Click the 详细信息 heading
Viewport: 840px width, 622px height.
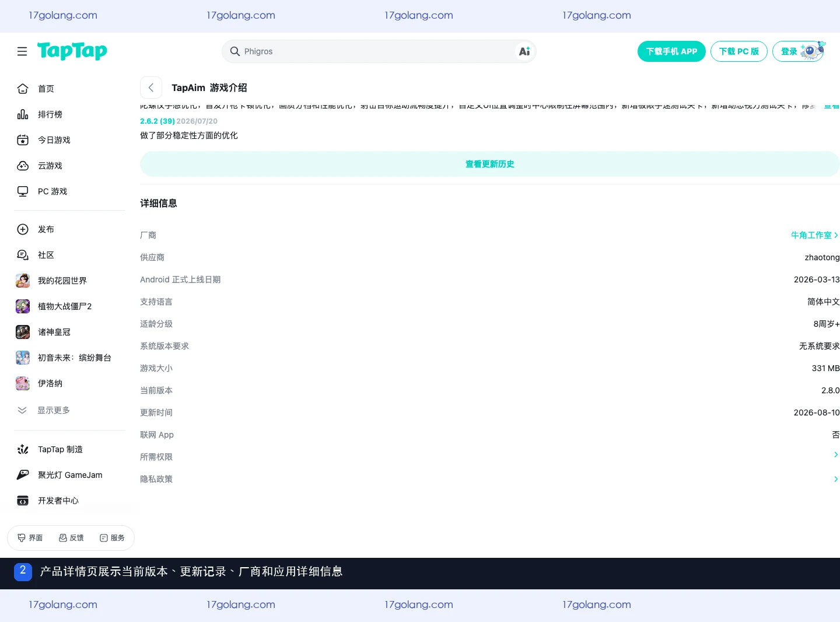coord(159,203)
